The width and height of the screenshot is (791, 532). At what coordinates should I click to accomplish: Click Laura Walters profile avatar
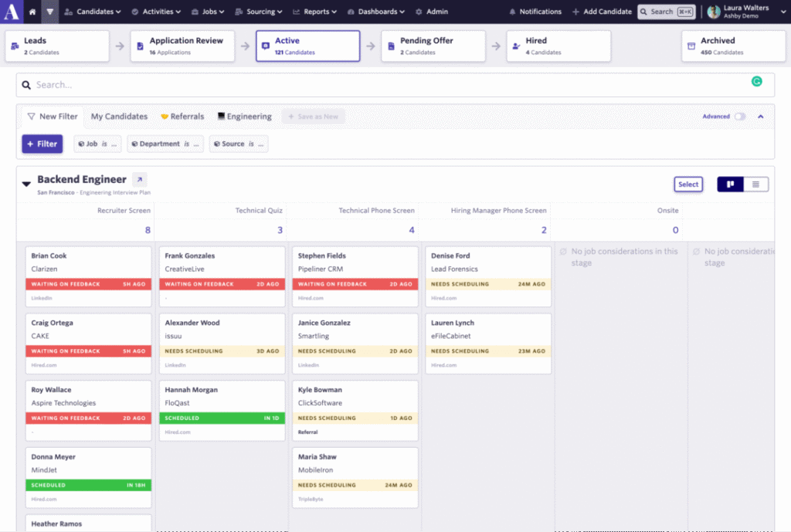coord(713,12)
